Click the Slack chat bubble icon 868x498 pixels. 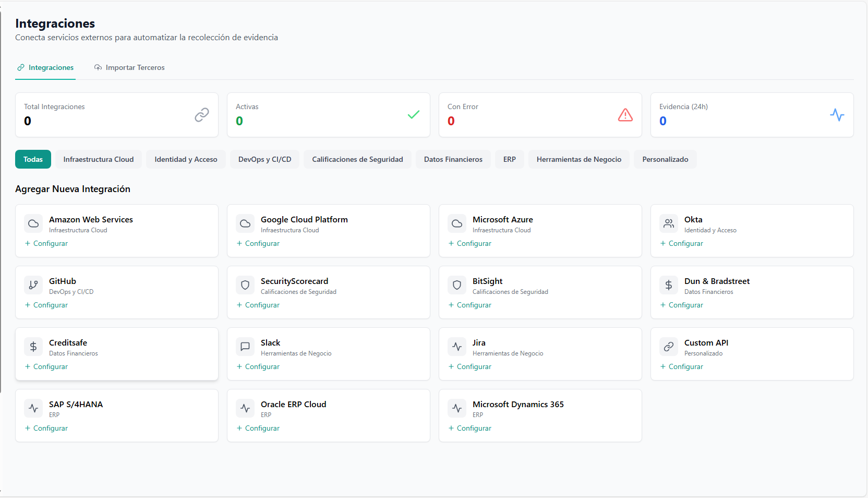coord(245,347)
